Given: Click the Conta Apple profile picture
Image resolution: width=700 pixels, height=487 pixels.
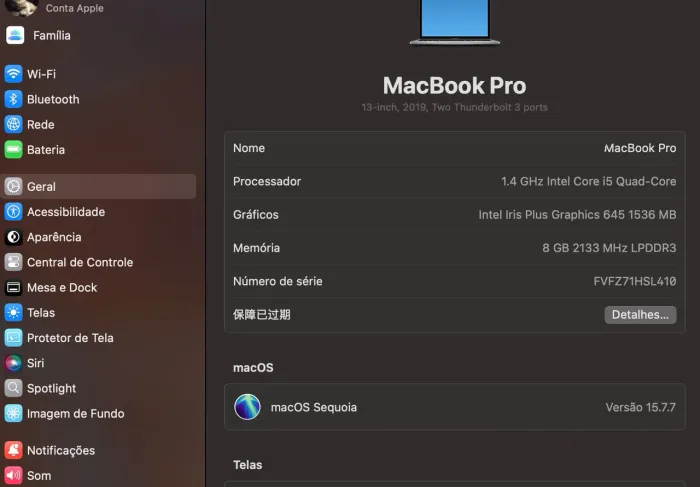Looking at the screenshot, I should pyautogui.click(x=21, y=8).
